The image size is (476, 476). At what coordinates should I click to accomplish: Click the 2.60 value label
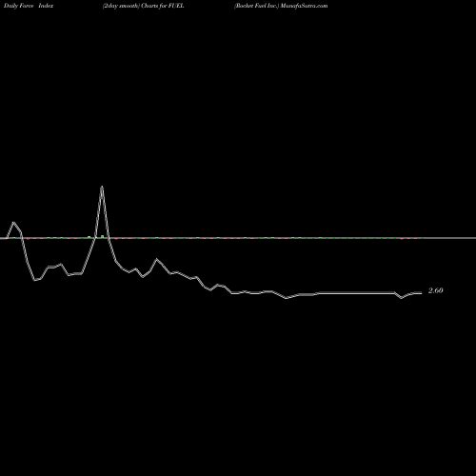click(x=435, y=290)
